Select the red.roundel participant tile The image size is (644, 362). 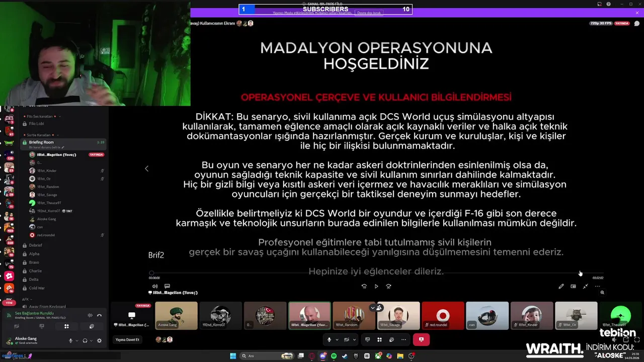tap(443, 316)
